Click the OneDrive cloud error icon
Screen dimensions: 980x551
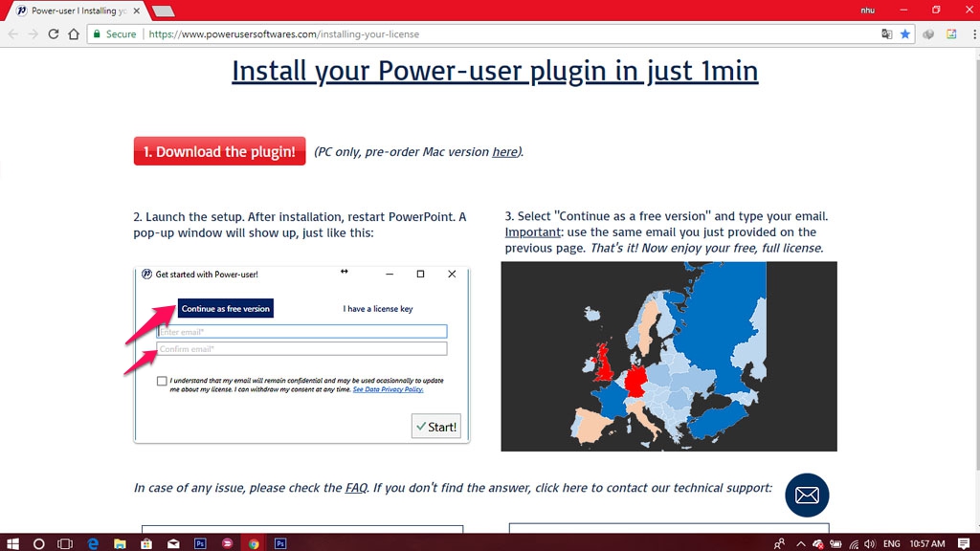coord(817,544)
